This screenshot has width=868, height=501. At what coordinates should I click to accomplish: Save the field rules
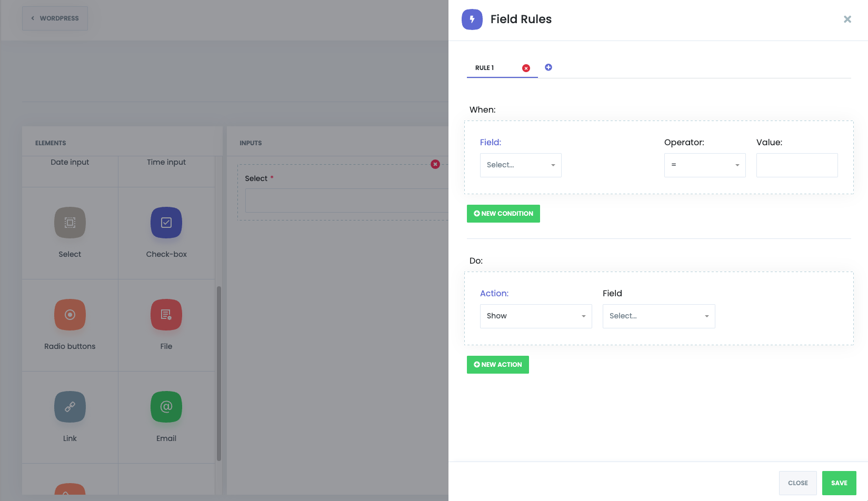click(839, 483)
